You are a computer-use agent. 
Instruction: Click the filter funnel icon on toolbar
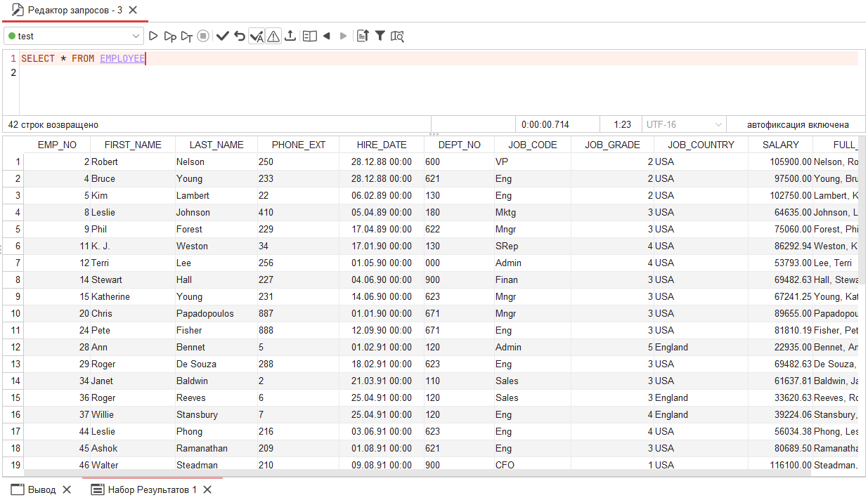(380, 35)
